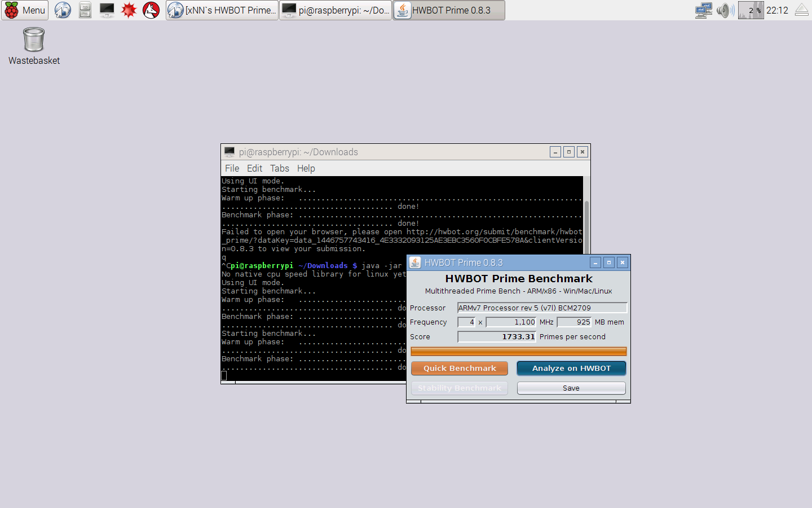The width and height of the screenshot is (812, 508).
Task: Start the Quick Benchmark
Action: point(460,369)
